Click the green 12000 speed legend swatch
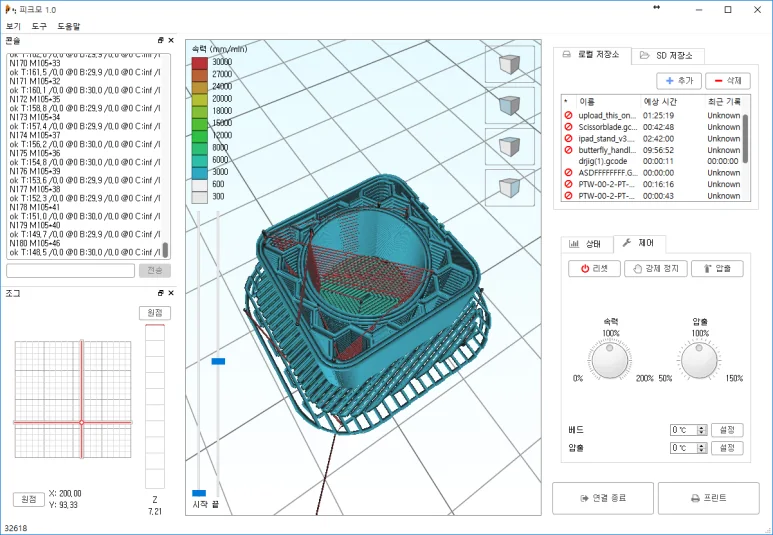The image size is (773, 535). pyautogui.click(x=200, y=136)
